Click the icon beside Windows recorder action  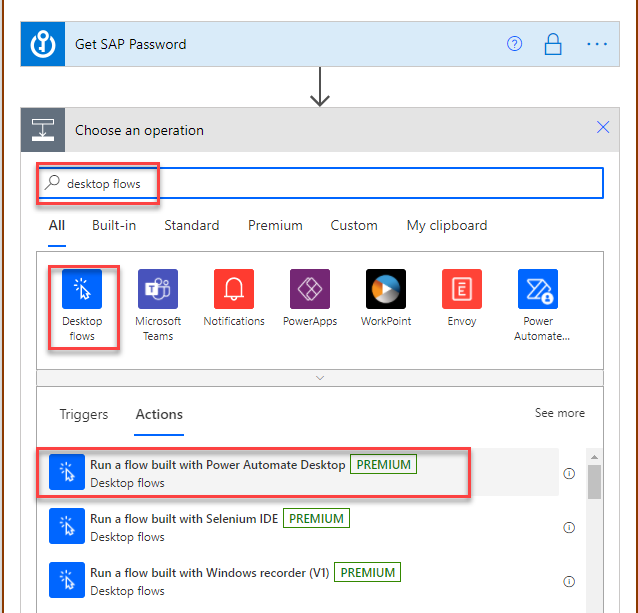67,580
